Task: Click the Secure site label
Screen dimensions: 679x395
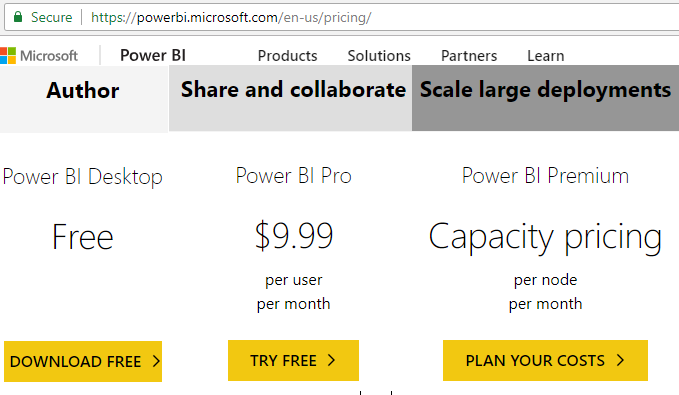Action: coord(52,17)
